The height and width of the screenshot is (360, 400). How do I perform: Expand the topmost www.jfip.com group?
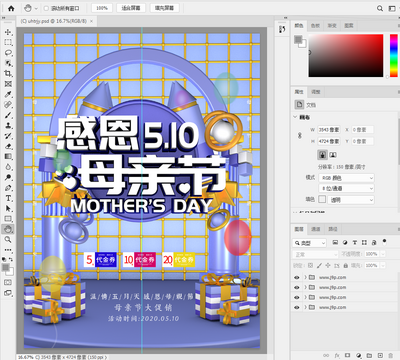(x=305, y=277)
